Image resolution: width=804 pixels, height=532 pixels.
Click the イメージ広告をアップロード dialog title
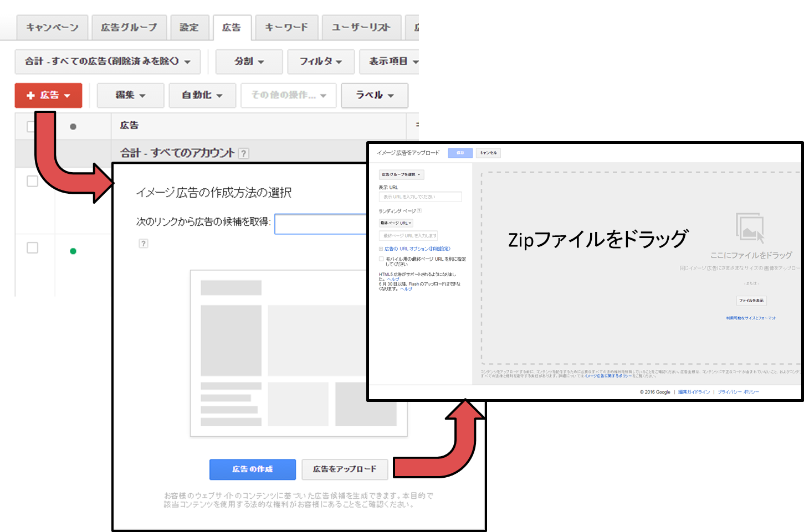pos(408,153)
